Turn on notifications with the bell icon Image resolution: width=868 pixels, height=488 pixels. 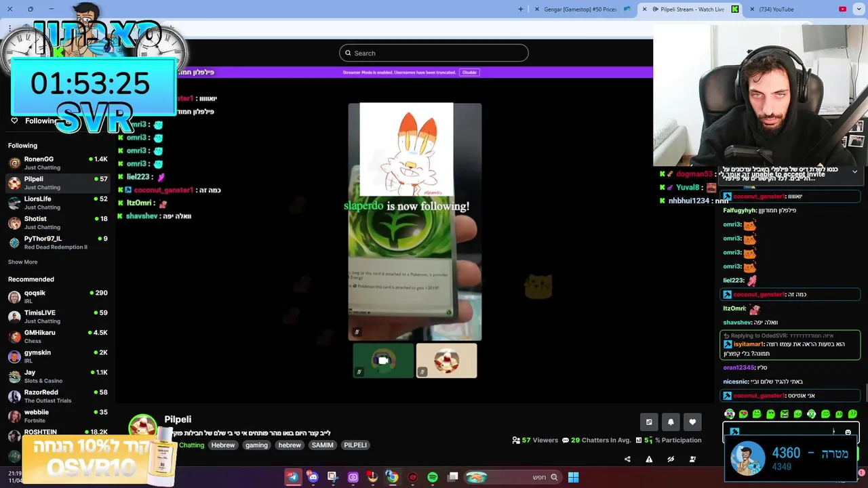(671, 422)
